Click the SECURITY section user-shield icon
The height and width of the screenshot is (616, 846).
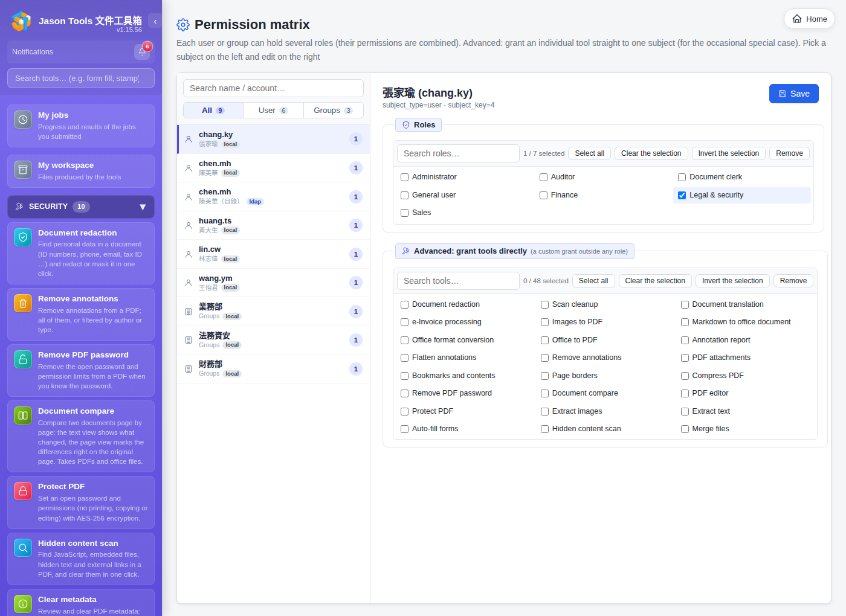[x=19, y=207]
